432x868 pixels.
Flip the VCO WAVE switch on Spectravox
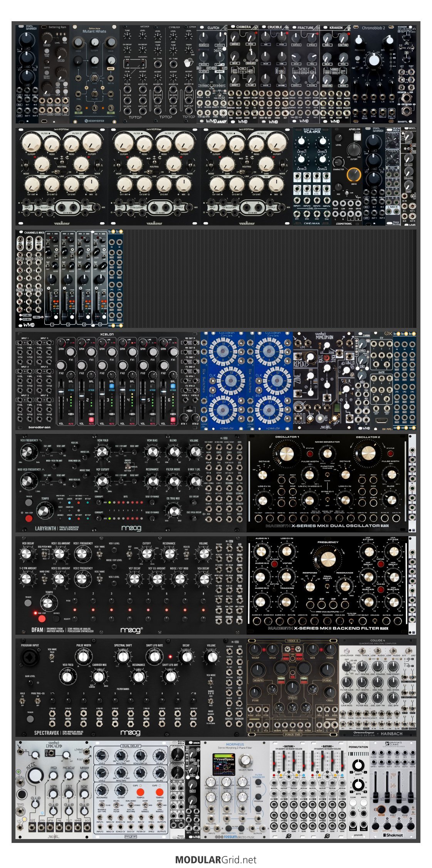click(x=52, y=656)
